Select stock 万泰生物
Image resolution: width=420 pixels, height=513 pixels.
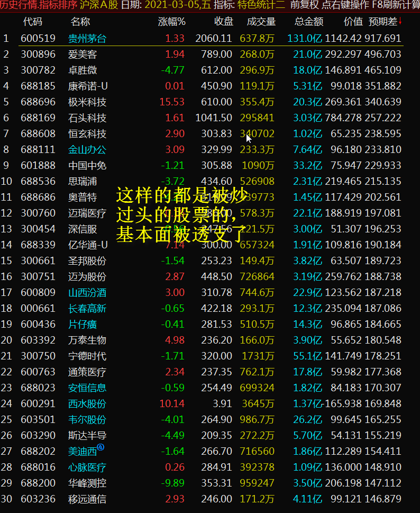point(87,340)
